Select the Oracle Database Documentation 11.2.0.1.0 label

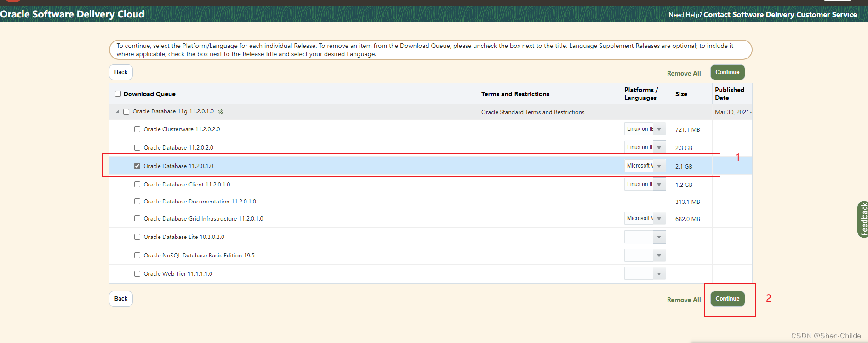[x=200, y=202]
